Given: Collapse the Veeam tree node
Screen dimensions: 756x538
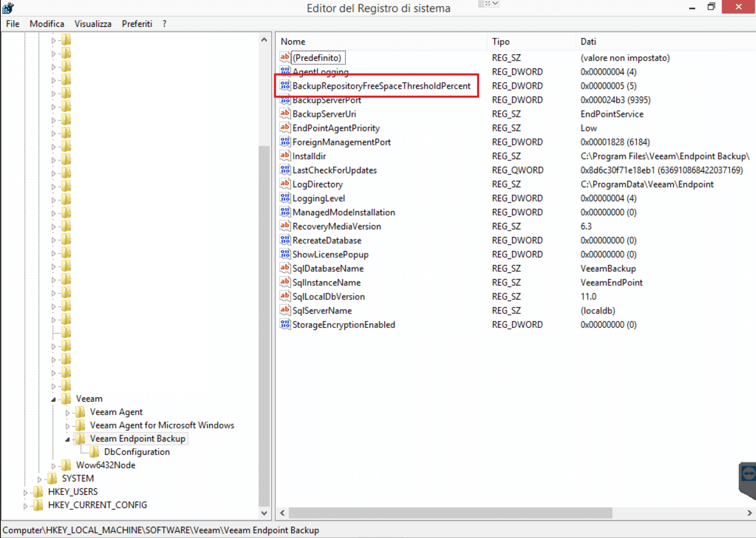Looking at the screenshot, I should [x=54, y=399].
